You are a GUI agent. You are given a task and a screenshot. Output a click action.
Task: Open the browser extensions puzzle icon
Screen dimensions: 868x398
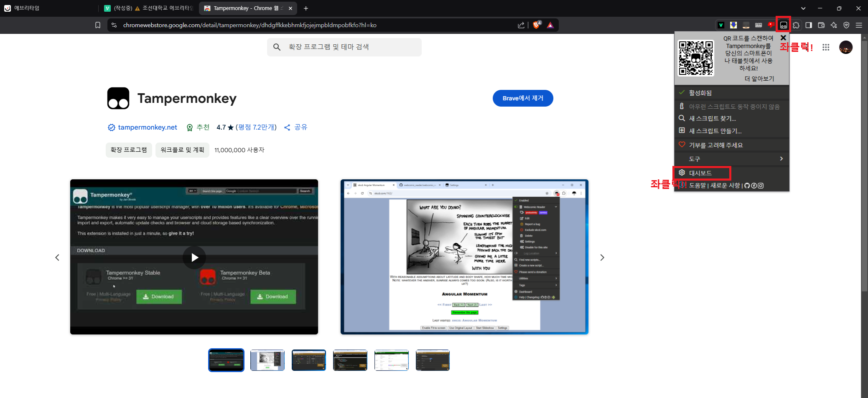796,25
